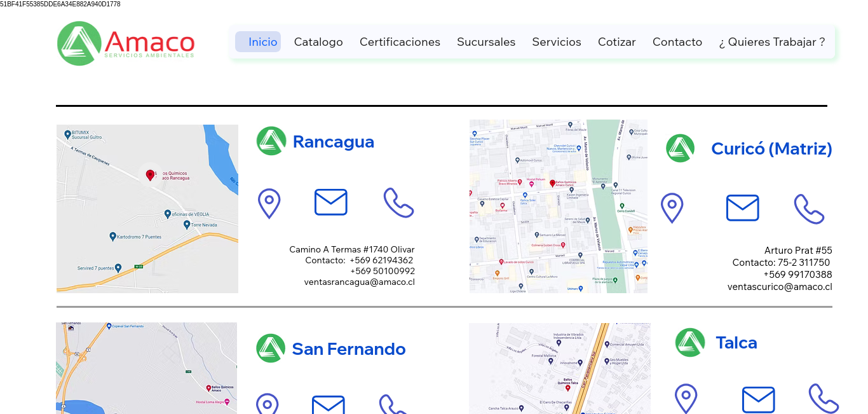Open the ¿ Quieres Trabajar ? menu link

772,42
